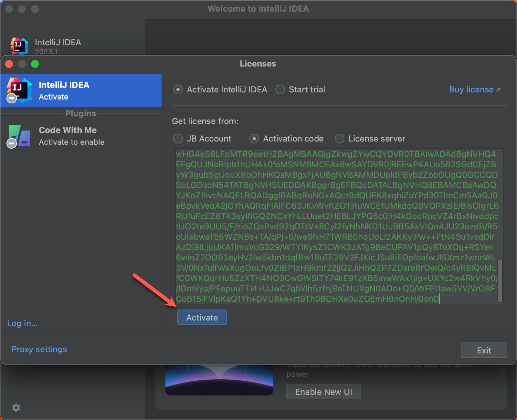The image size is (517, 420).
Task: Close the Licenses dialog with red button
Action: tap(9, 64)
